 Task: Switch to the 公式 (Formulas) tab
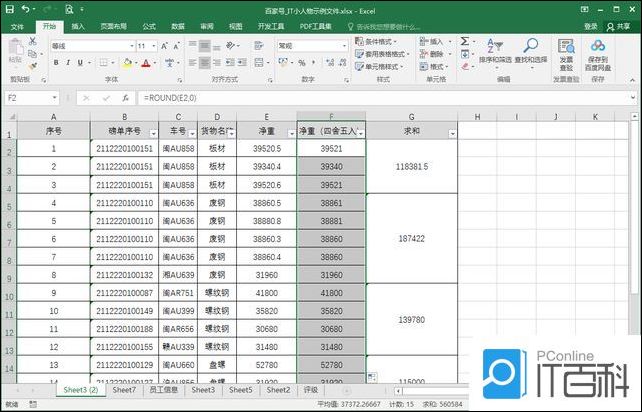(149, 27)
